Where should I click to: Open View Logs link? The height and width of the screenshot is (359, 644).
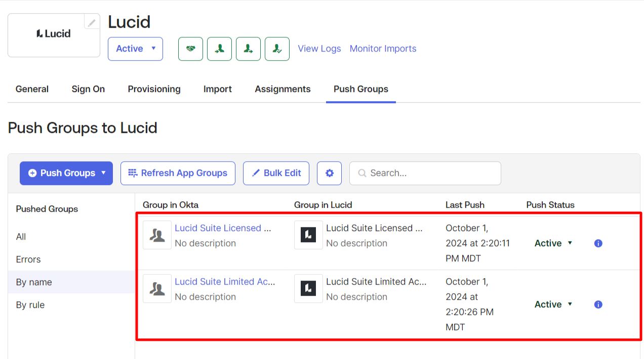click(x=319, y=49)
